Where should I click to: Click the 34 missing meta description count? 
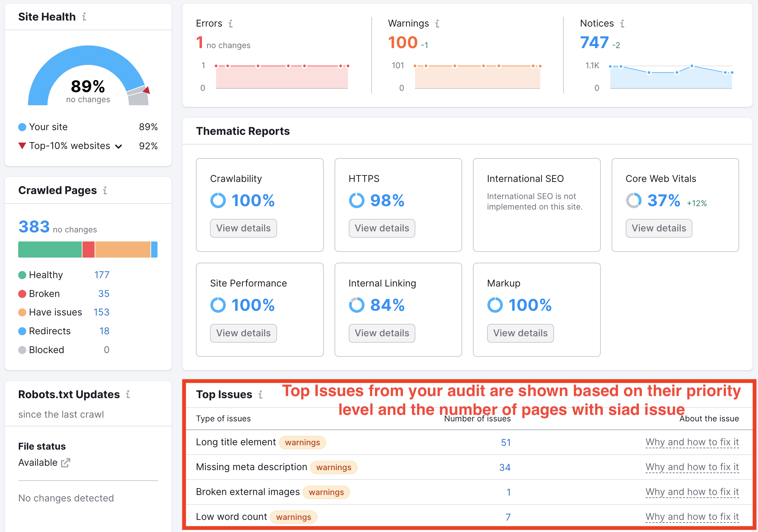coord(505,467)
